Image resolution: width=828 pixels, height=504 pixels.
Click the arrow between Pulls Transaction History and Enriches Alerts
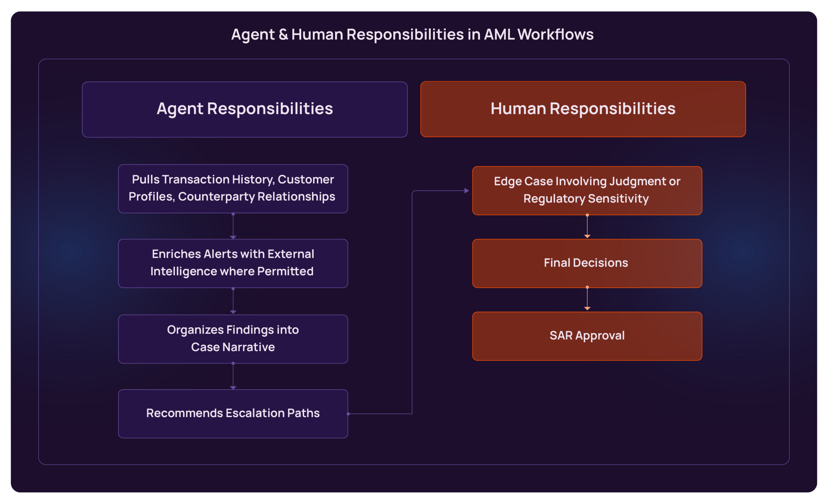click(233, 226)
